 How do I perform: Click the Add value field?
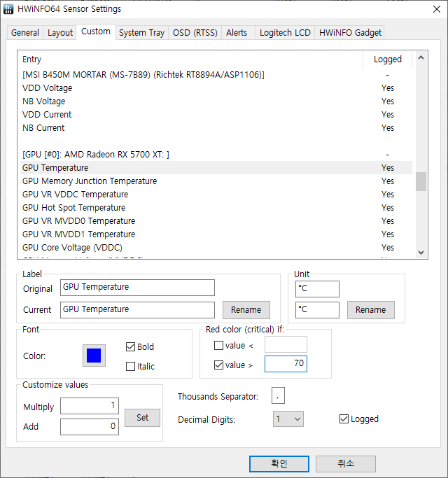coord(90,426)
